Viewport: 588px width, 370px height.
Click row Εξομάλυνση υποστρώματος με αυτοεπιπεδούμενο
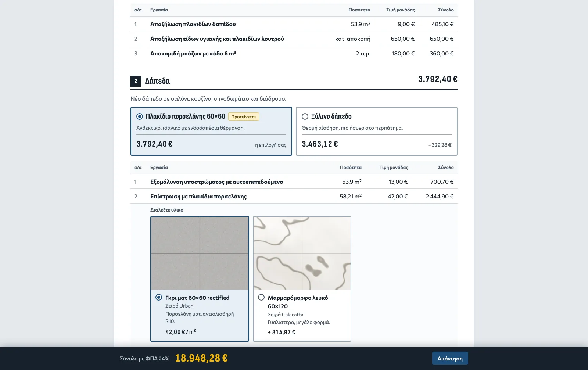point(294,182)
